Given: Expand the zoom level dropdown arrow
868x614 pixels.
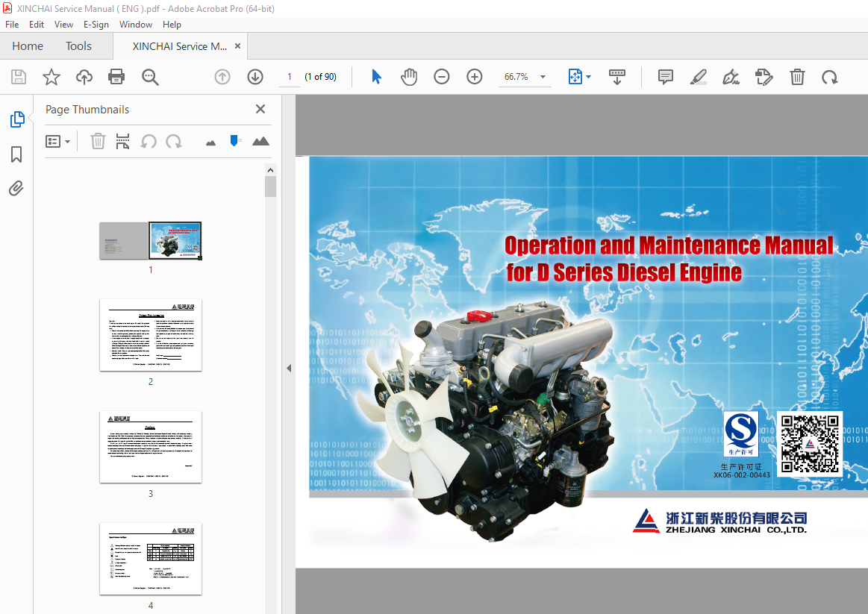Looking at the screenshot, I should tap(543, 77).
